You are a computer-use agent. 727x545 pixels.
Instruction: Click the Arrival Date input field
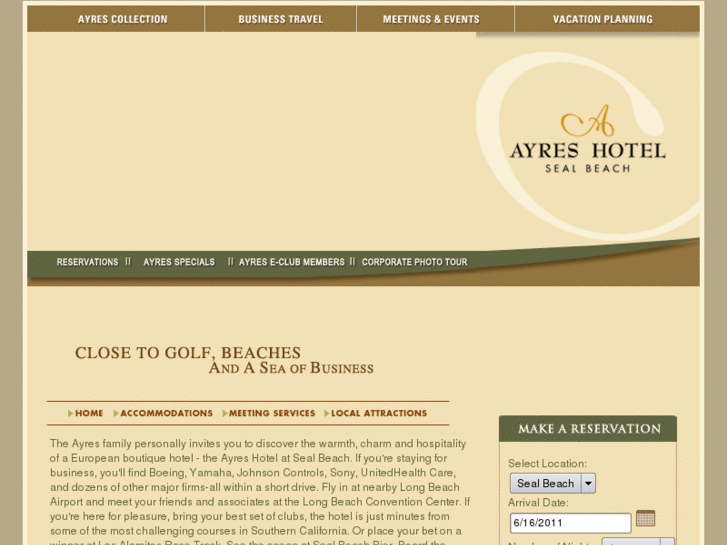570,523
